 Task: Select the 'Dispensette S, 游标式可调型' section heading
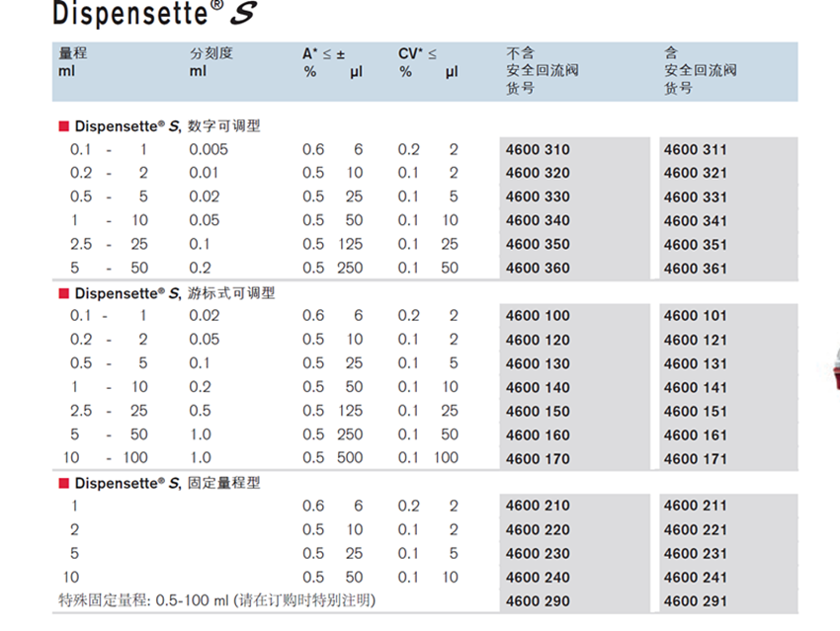[167, 293]
